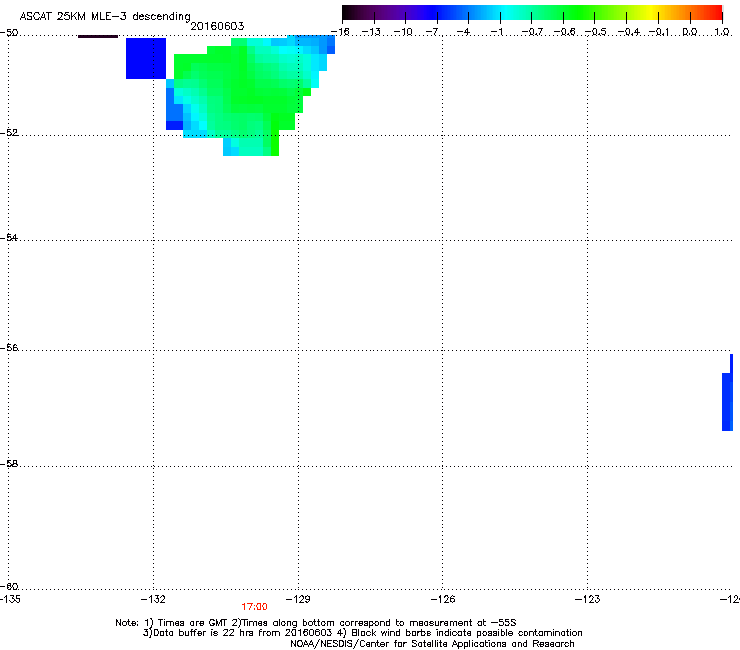Click the colorbar label -4
Viewport: 740px width, 650px height.
(465, 32)
